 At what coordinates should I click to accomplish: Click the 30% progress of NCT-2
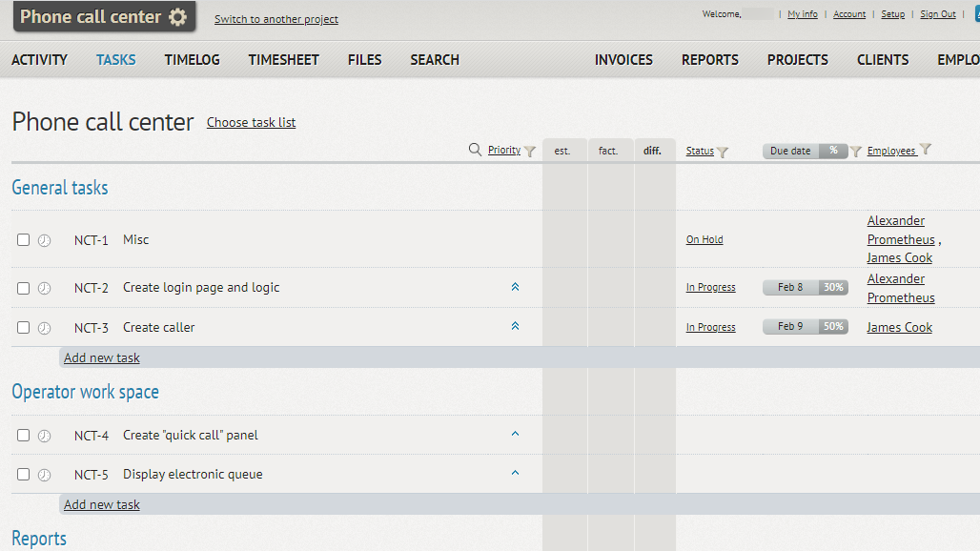pyautogui.click(x=833, y=287)
